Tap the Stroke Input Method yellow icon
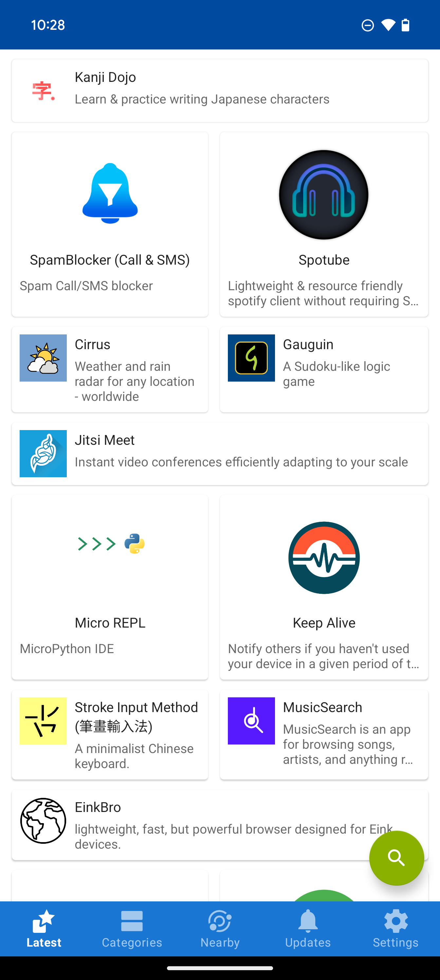Image resolution: width=440 pixels, height=980 pixels. tap(43, 721)
